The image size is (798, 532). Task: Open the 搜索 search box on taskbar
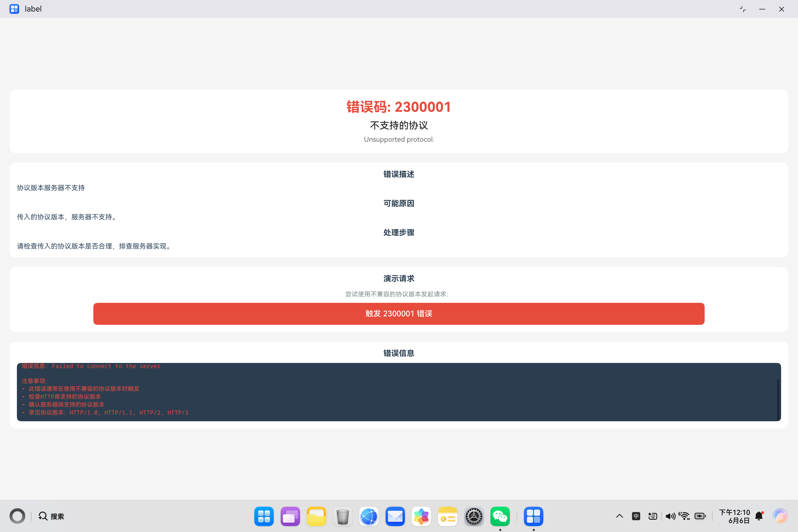(51, 516)
